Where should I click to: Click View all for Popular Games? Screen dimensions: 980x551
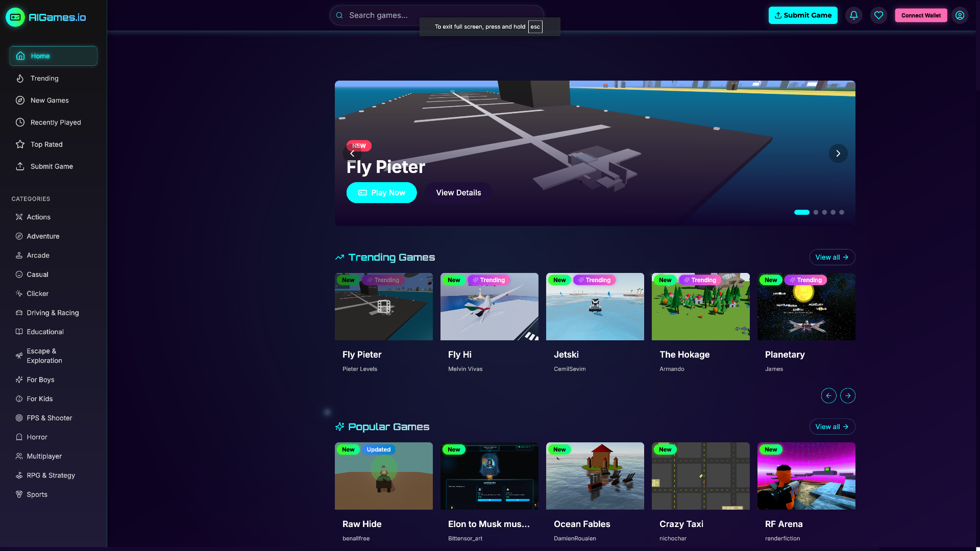click(832, 427)
